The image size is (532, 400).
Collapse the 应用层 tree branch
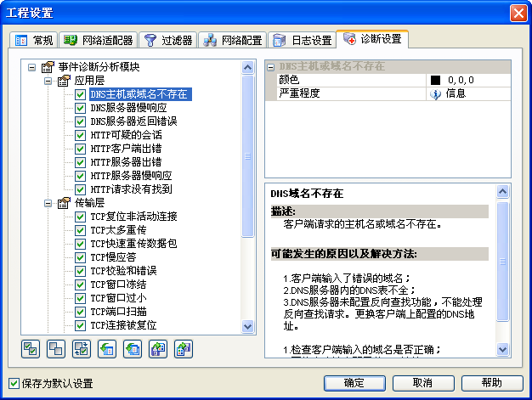click(x=48, y=81)
